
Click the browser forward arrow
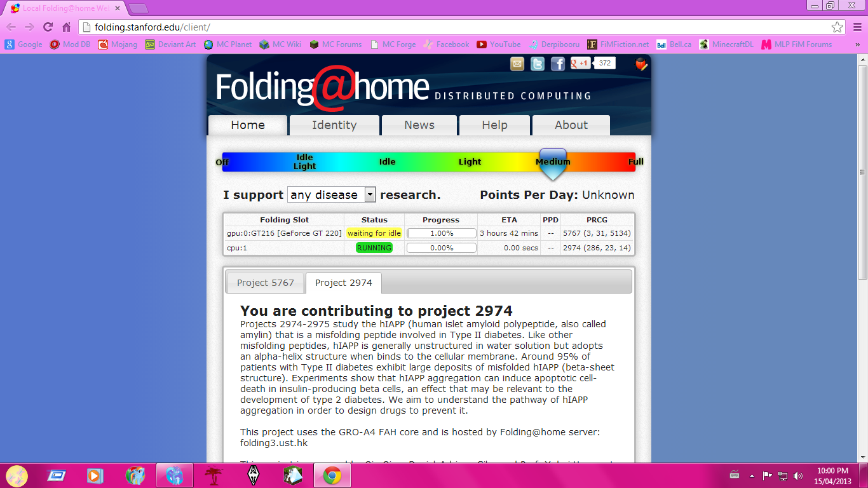pos(29,27)
